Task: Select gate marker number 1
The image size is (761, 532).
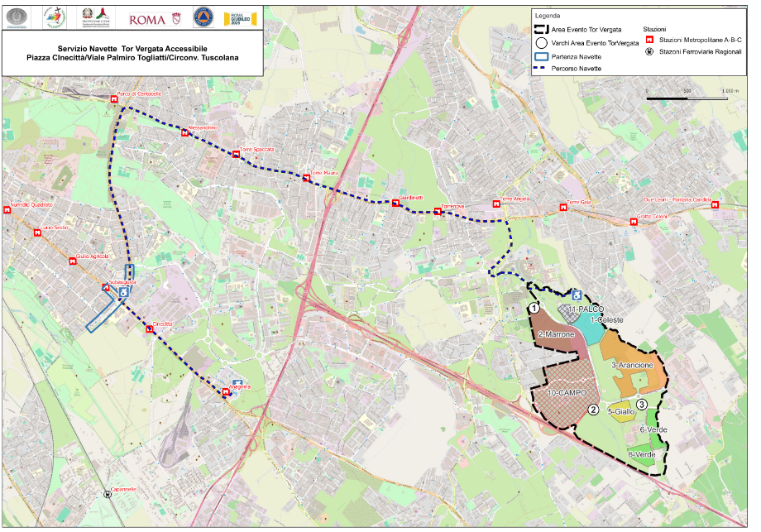Action: coord(534,308)
